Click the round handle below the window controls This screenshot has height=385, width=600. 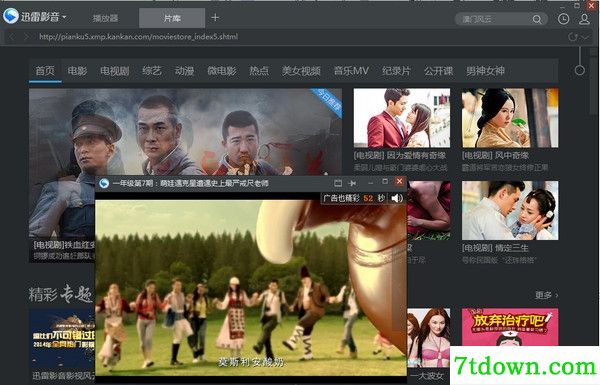580,70
